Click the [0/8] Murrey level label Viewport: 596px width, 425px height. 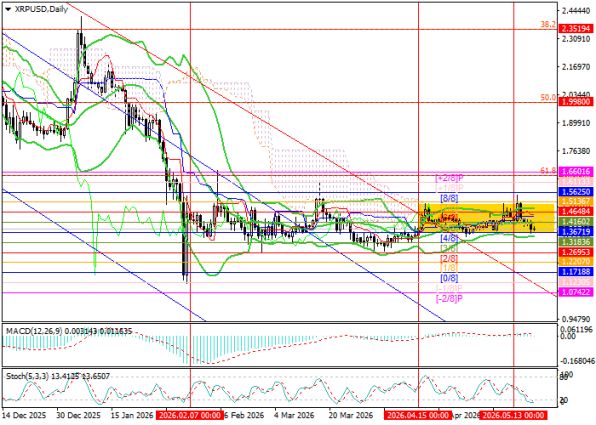coord(449,278)
